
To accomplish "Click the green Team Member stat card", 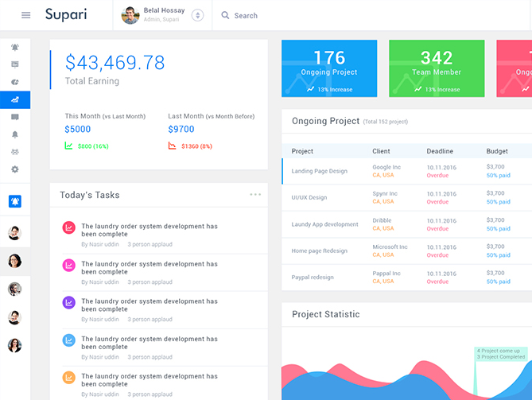I will point(437,68).
